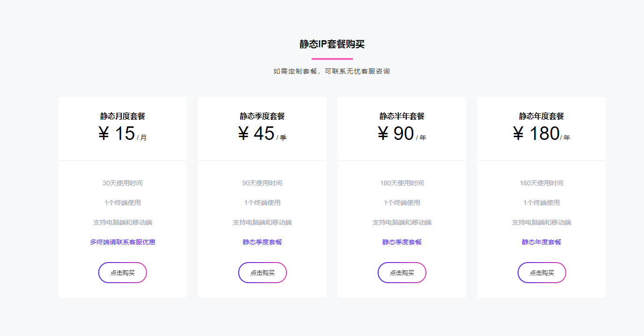Click the ¥ 90 / 年 price

pyautogui.click(x=402, y=134)
